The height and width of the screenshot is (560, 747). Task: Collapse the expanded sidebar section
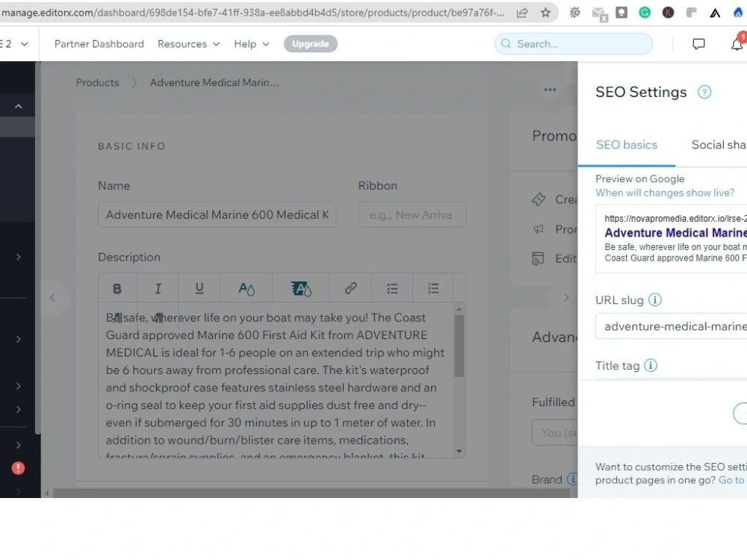(x=18, y=106)
